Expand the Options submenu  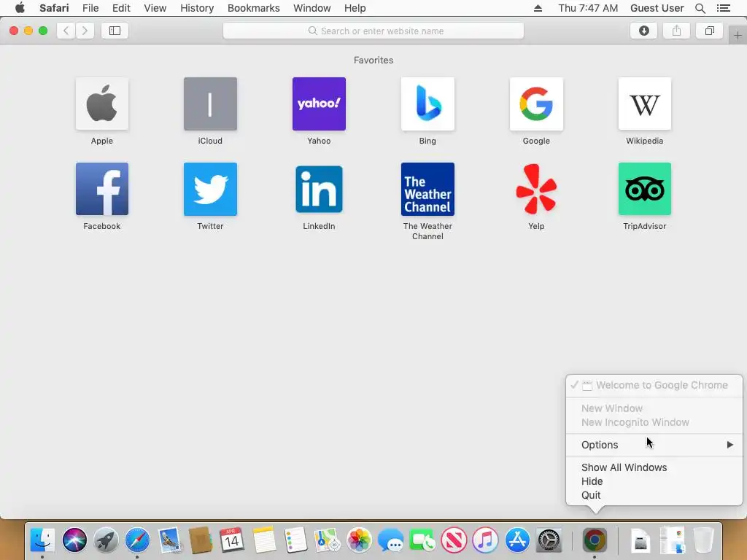(x=654, y=445)
